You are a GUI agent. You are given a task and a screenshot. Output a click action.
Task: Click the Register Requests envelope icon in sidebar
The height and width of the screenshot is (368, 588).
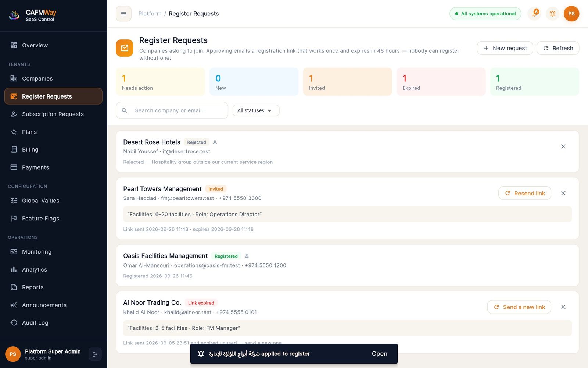14,96
